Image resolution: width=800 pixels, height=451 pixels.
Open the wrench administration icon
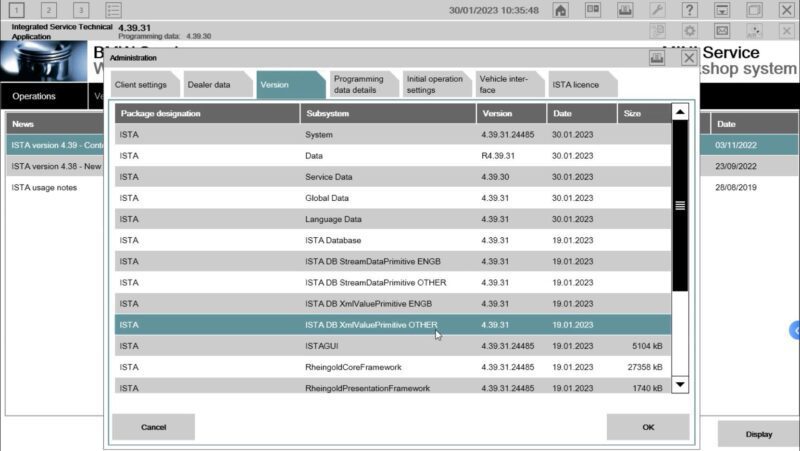[657, 10]
